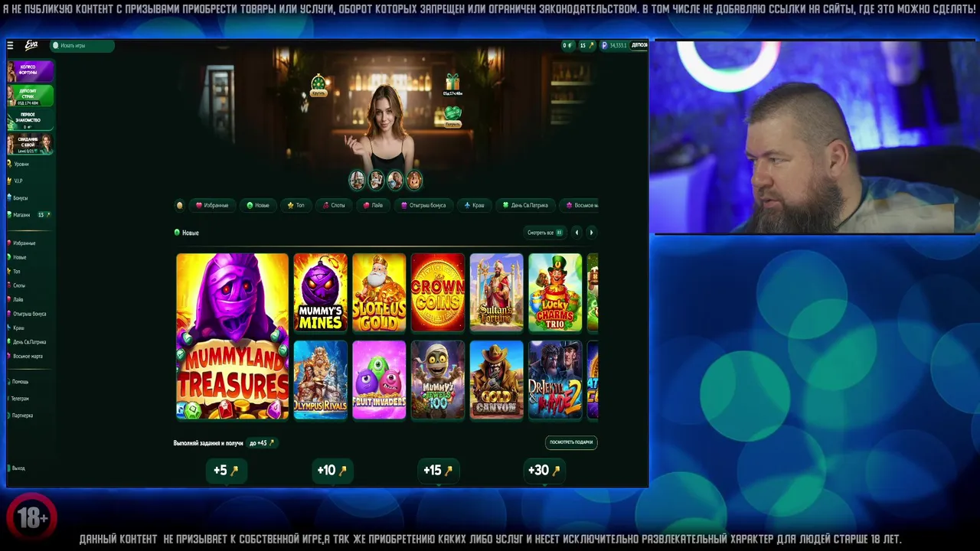Switch to the Краш category tab
980x551 pixels.
click(x=475, y=205)
